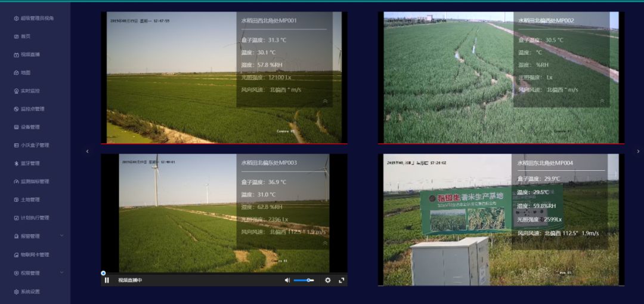Screen dimensions: 644x304
Task: Collapse the MP002 sensor info panel
Action: (x=602, y=102)
